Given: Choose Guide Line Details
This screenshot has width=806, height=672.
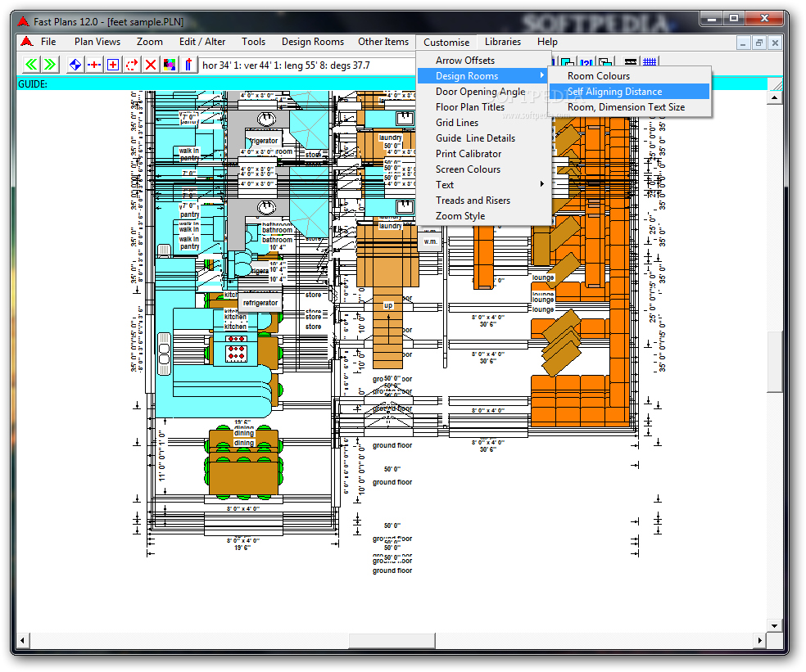Looking at the screenshot, I should point(484,138).
